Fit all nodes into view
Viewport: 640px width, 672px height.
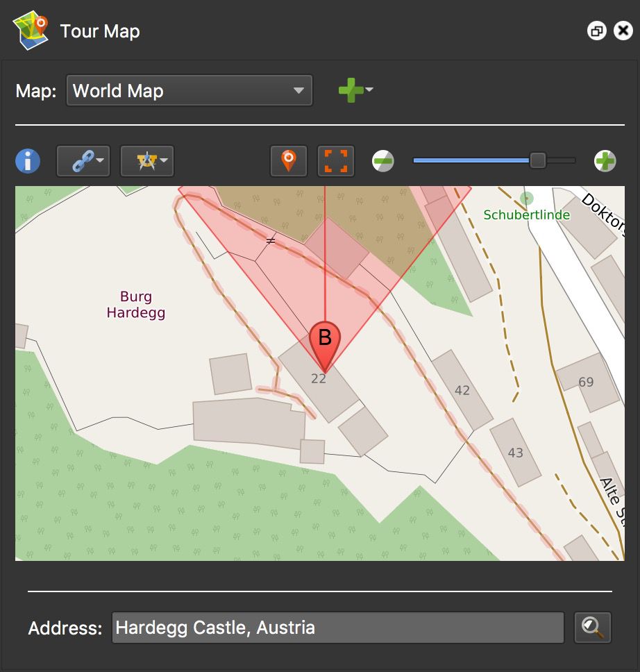click(x=335, y=160)
